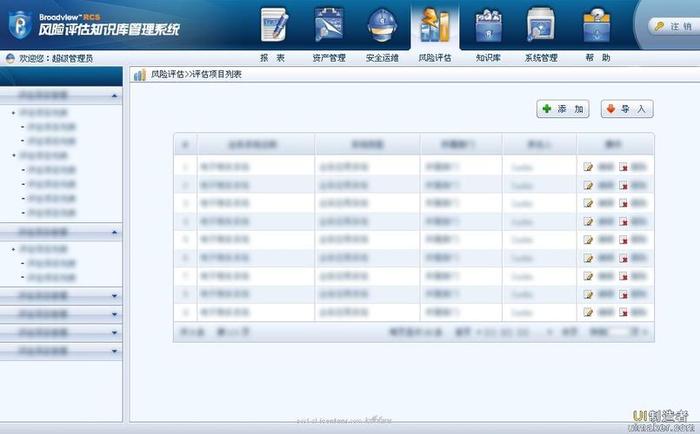Click edit pencil icon in last table row
Viewport: 700px width, 434px height.
(588, 312)
